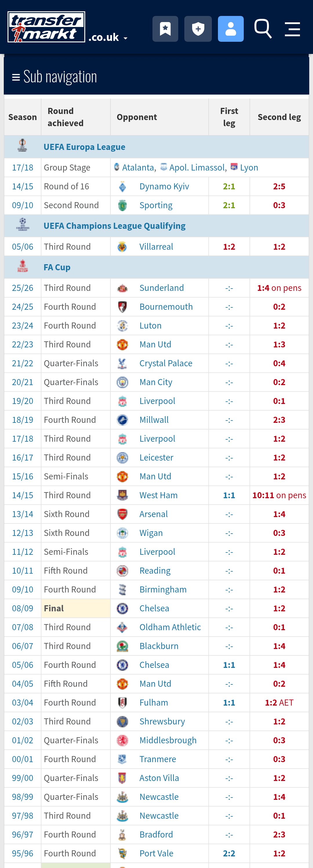Viewport: 313px width, 868px height.
Task: Open the 10:11 on pens result
Action: pos(279,495)
